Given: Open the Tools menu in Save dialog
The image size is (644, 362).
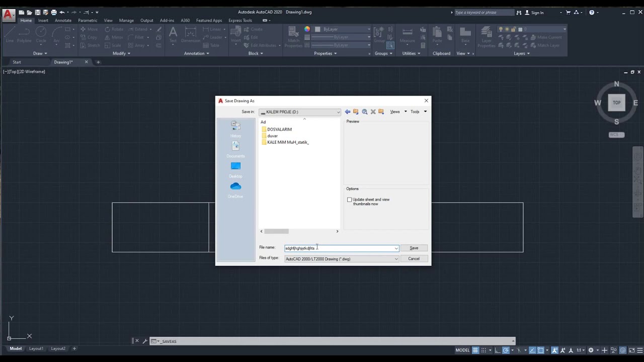Looking at the screenshot, I should click(x=418, y=112).
